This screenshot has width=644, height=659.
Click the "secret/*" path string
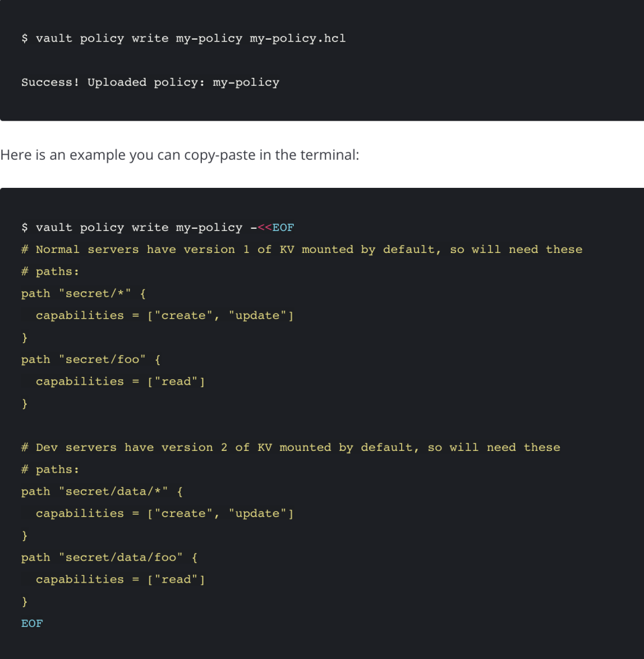point(95,293)
